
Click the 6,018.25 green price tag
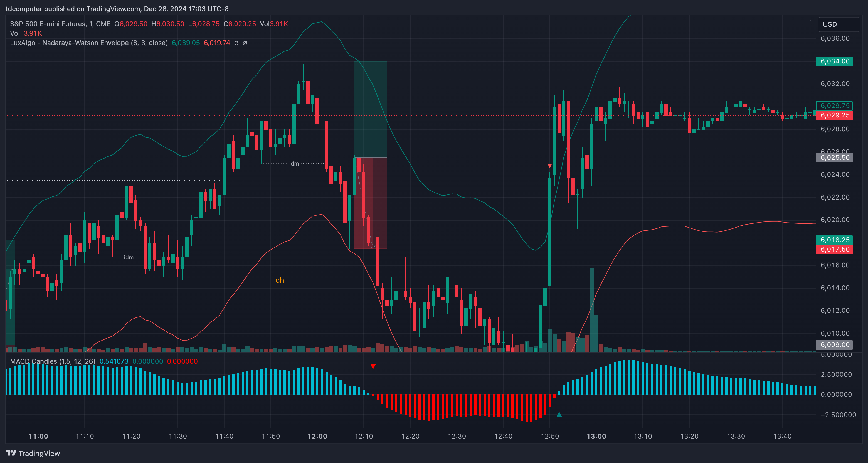tap(834, 240)
